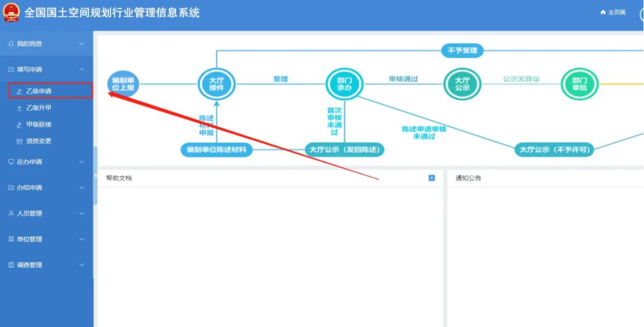Select the 甲级延续 submenu item
This screenshot has height=327, width=644.
click(47, 124)
